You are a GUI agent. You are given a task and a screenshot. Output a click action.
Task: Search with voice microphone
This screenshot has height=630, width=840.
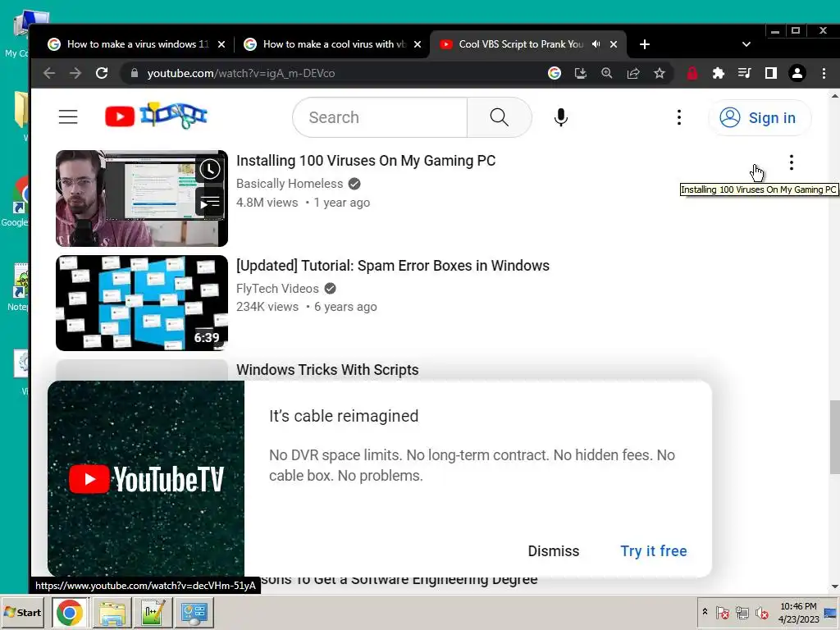(x=561, y=117)
